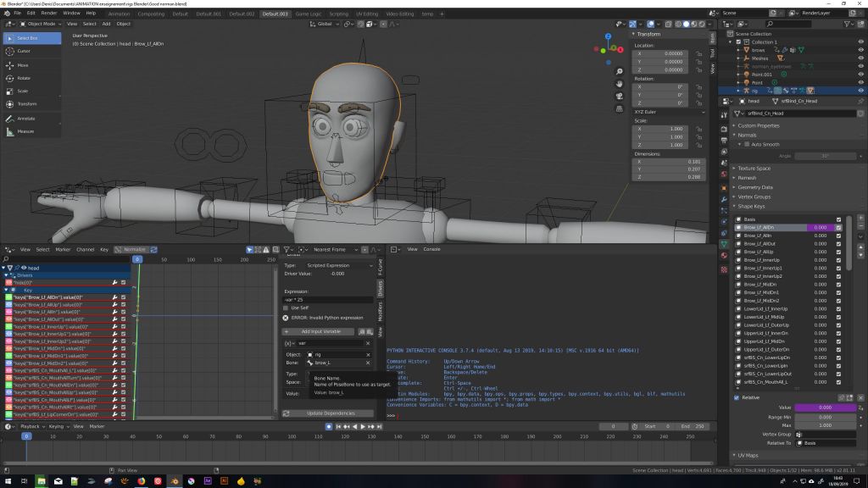Jump to timeline start playback control
Screen dimensions: 868x488
tap(338, 427)
